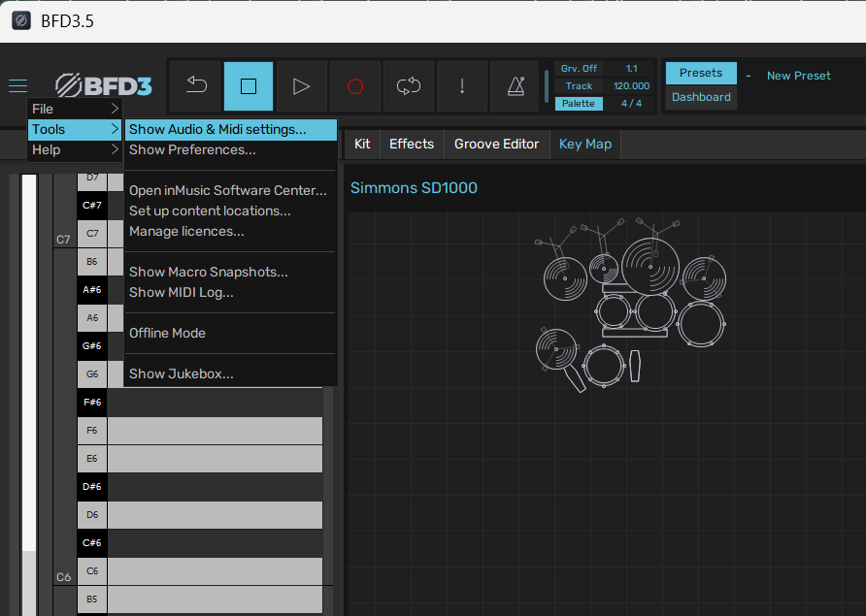
Task: Select Palette mode button
Action: pos(579,104)
